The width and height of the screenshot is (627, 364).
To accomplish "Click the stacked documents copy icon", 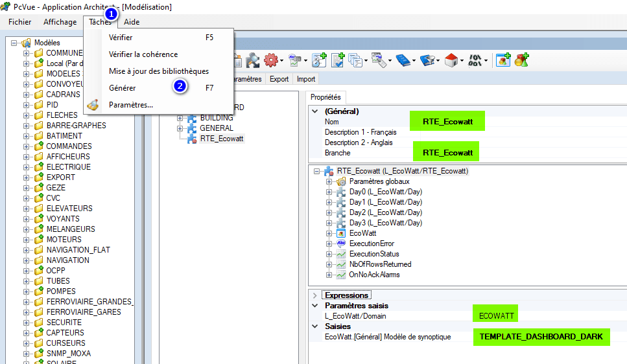I will click(x=355, y=60).
